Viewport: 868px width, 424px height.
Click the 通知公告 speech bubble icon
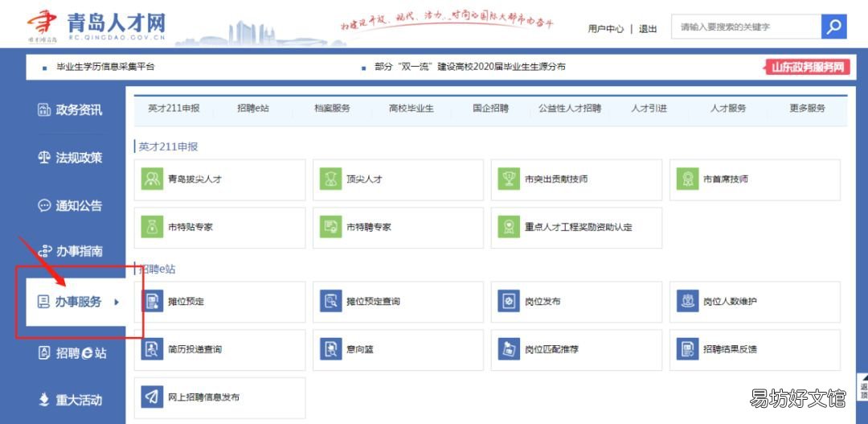point(43,206)
